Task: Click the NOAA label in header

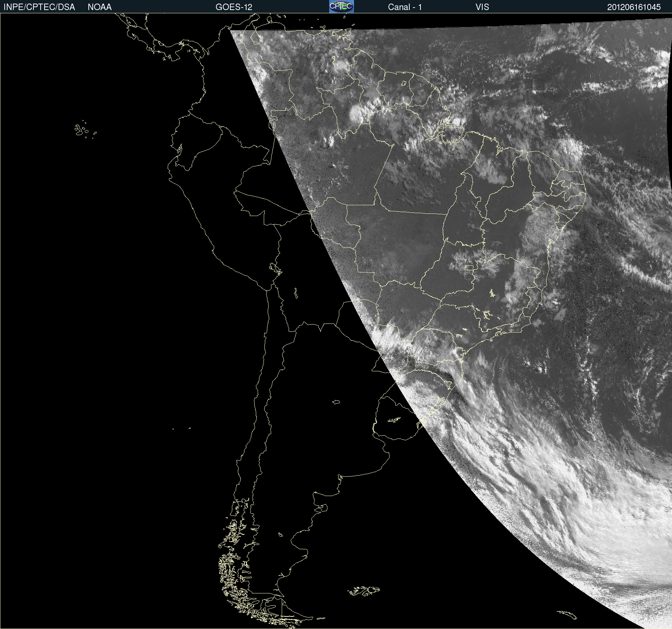Action: tap(100, 7)
